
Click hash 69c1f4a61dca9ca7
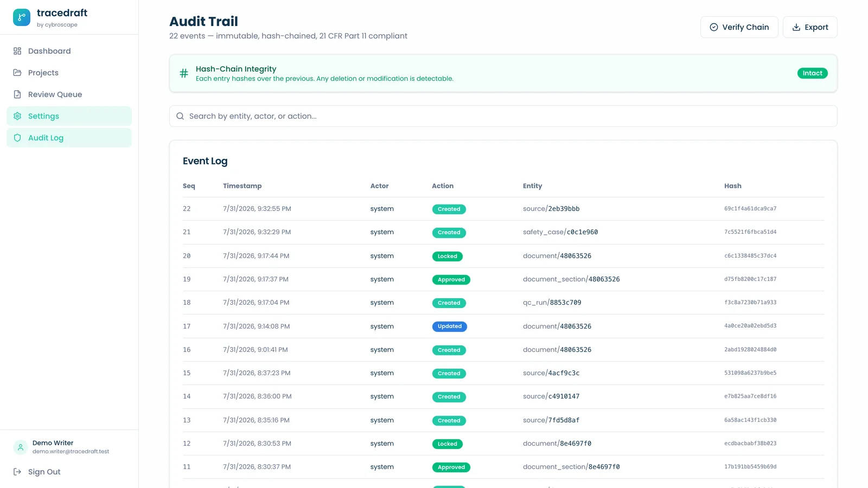750,209
